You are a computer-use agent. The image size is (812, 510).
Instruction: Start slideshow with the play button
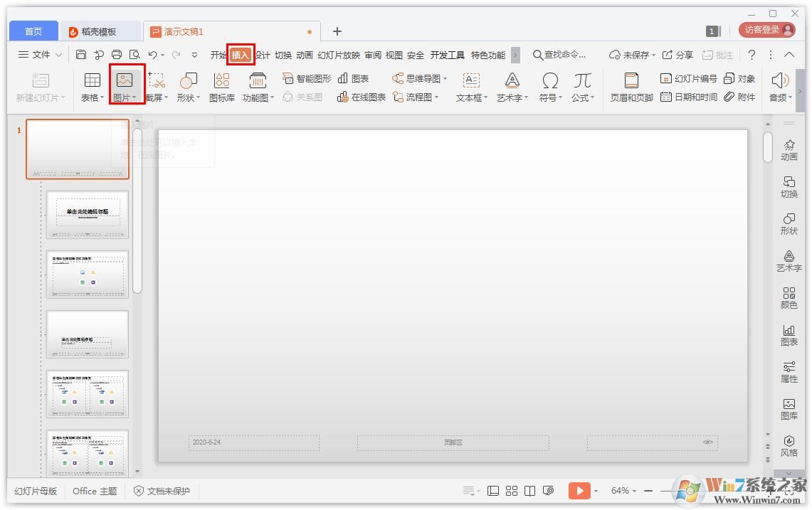[580, 490]
